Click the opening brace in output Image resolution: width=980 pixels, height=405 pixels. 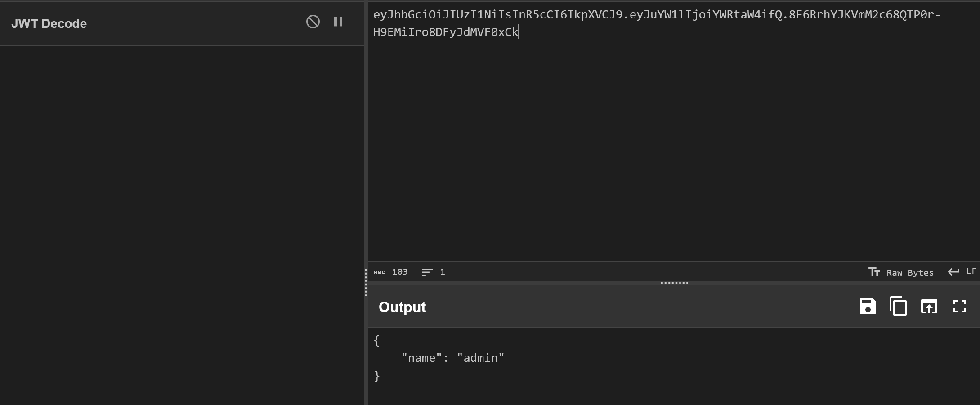click(x=376, y=341)
